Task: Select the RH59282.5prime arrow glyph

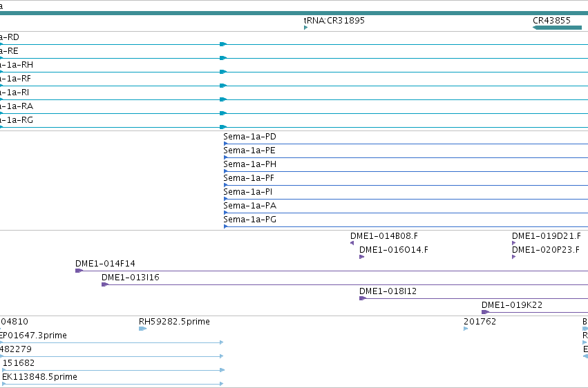Action: coord(142,329)
